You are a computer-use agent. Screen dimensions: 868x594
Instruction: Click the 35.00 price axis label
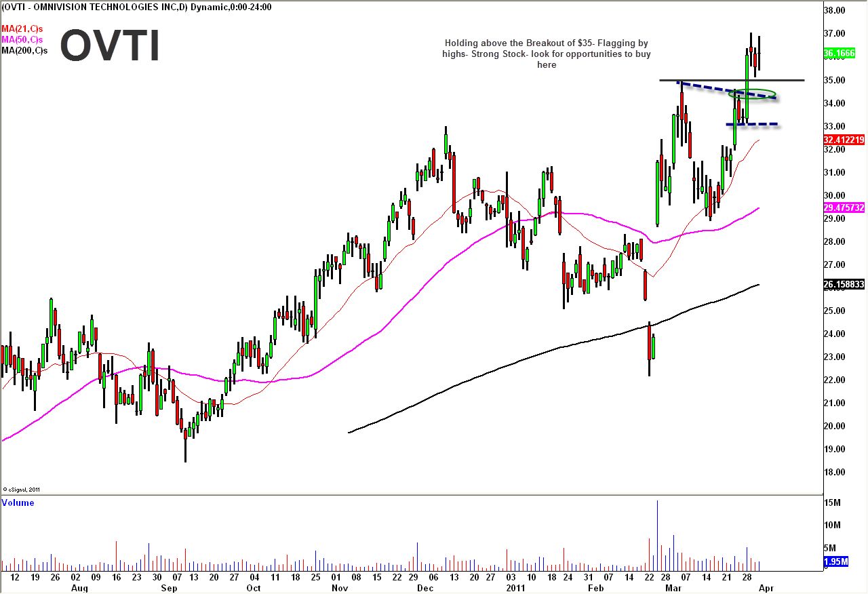(835, 80)
